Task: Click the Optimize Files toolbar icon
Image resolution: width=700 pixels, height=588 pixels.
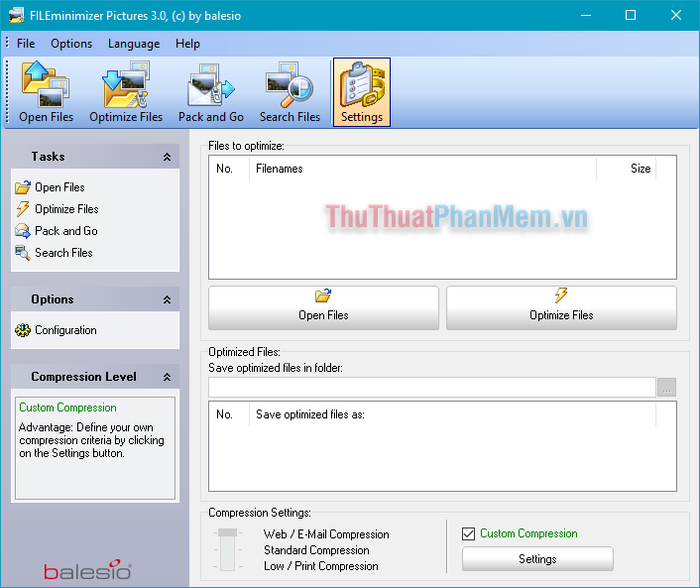Action: (125, 92)
